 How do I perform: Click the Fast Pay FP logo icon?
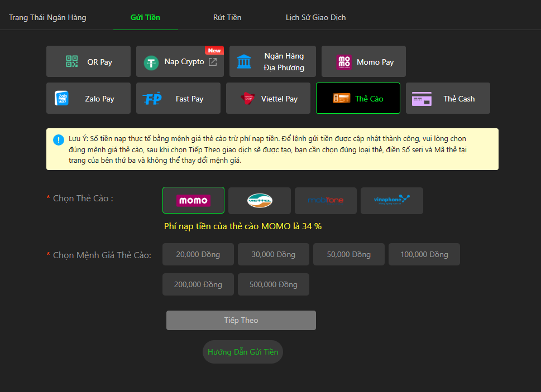point(152,99)
